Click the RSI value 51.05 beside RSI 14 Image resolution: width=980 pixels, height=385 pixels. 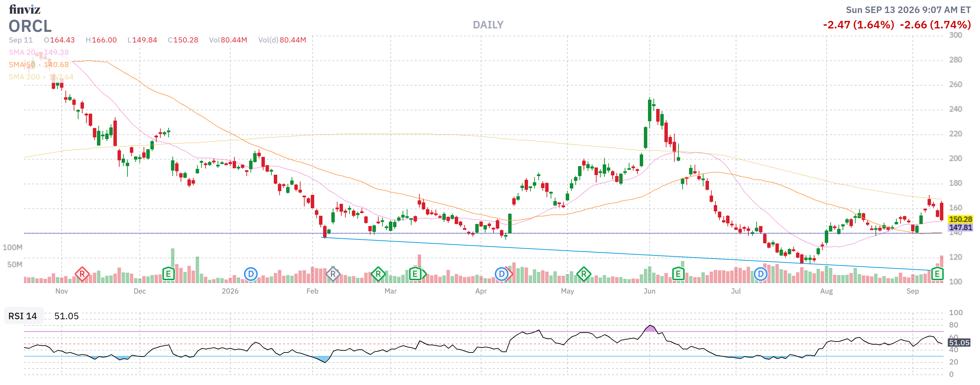point(66,316)
